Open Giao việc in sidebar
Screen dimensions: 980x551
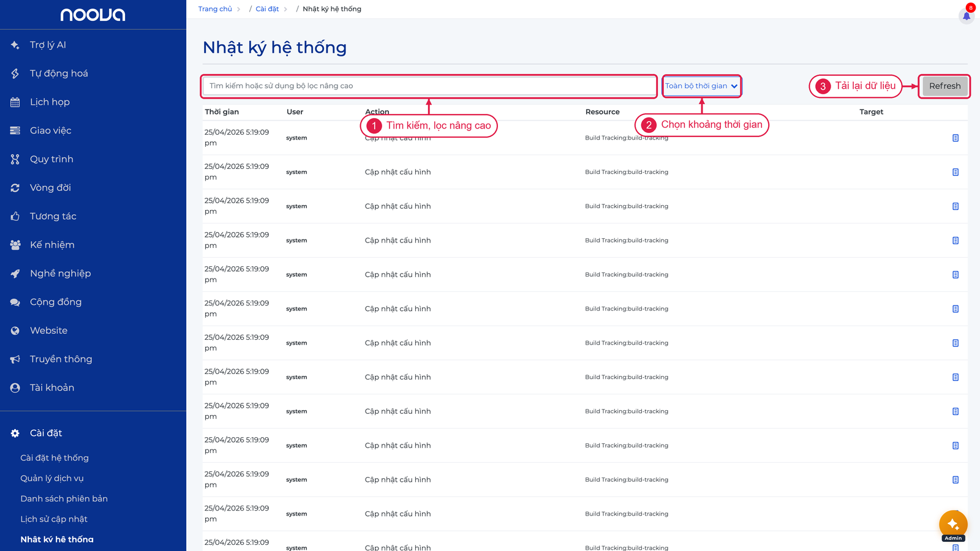click(x=50, y=130)
